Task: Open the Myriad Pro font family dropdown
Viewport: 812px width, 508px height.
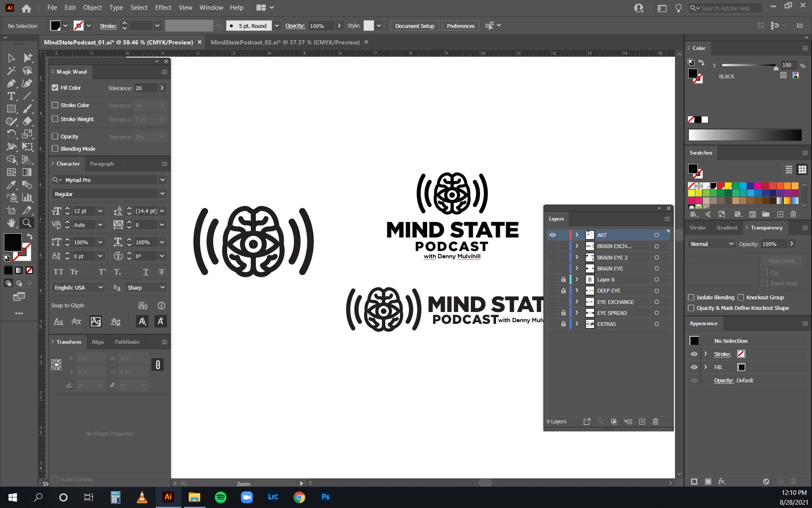Action: tap(162, 180)
